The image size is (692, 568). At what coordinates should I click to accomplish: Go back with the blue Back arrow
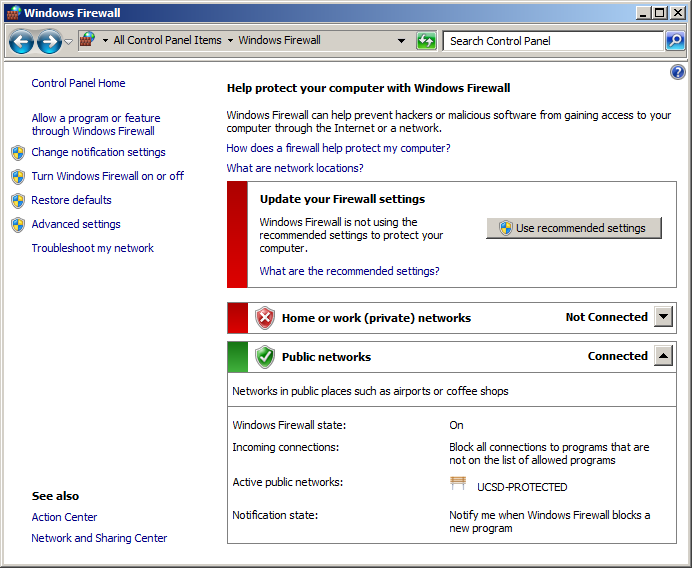pyautogui.click(x=21, y=41)
